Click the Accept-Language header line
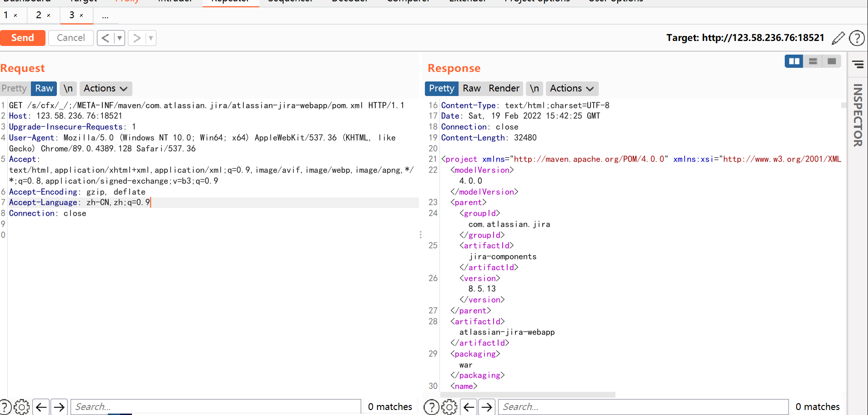868x415 pixels. pyautogui.click(x=80, y=202)
